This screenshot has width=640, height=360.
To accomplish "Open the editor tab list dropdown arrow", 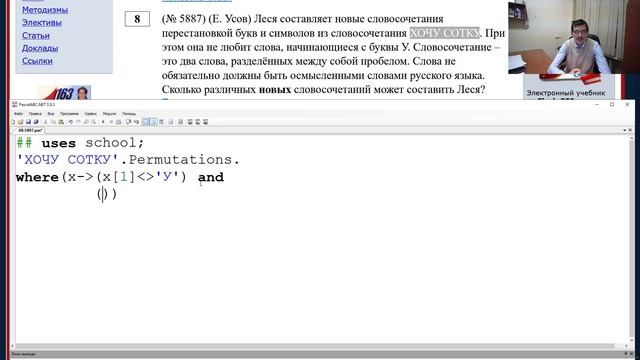I will pyautogui.click(x=624, y=130).
